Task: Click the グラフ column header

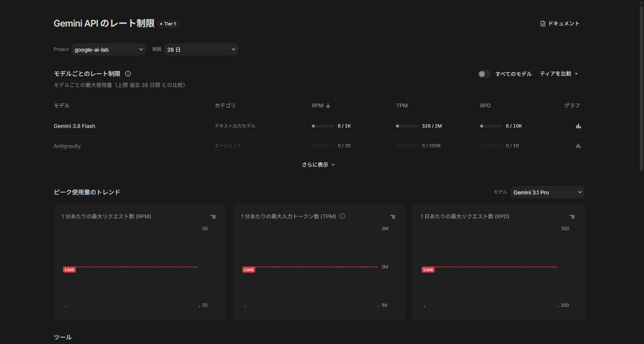Action: [572, 106]
